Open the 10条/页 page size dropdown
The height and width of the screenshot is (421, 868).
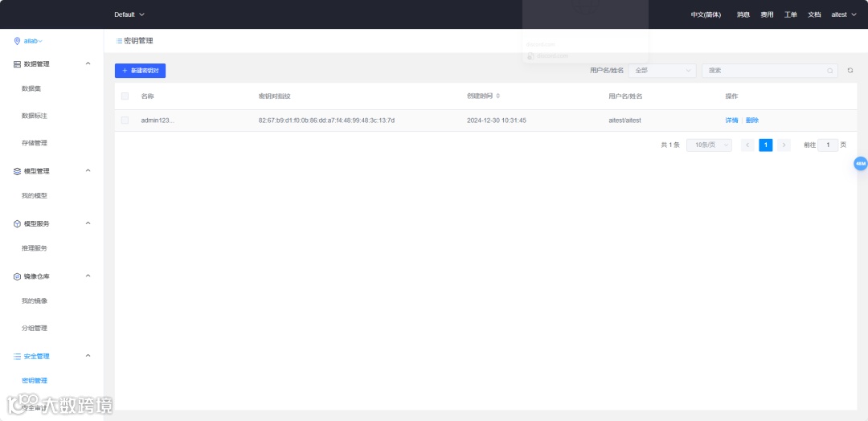click(709, 145)
